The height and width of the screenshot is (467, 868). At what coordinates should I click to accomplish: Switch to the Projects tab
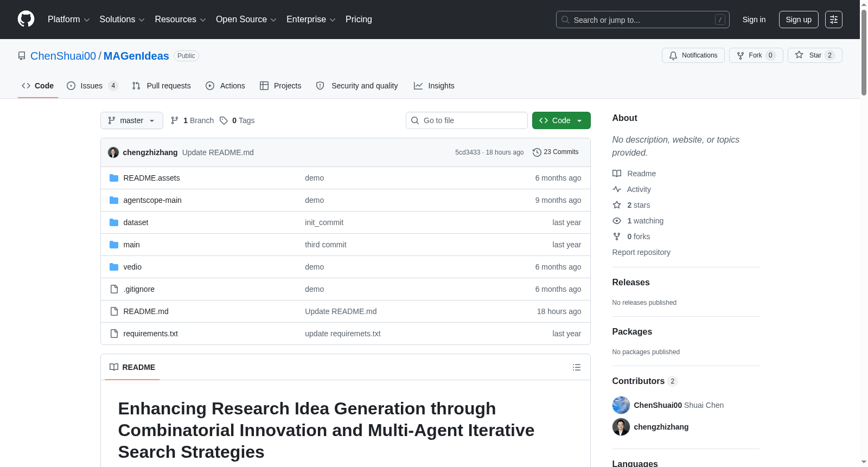coord(280,86)
